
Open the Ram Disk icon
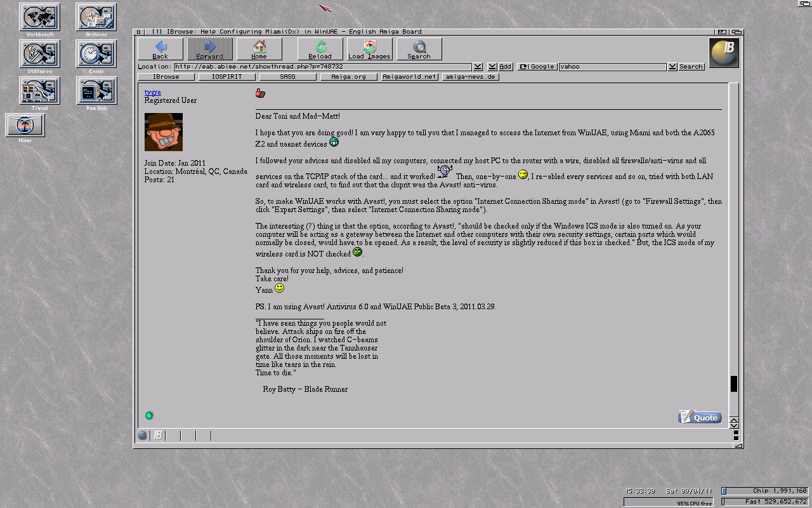[96, 91]
